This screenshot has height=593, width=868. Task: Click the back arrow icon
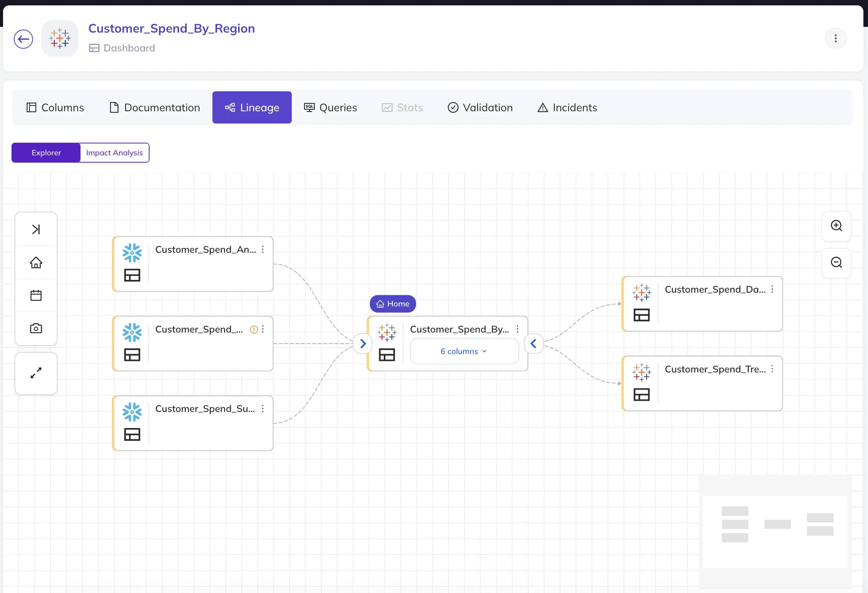coord(23,39)
